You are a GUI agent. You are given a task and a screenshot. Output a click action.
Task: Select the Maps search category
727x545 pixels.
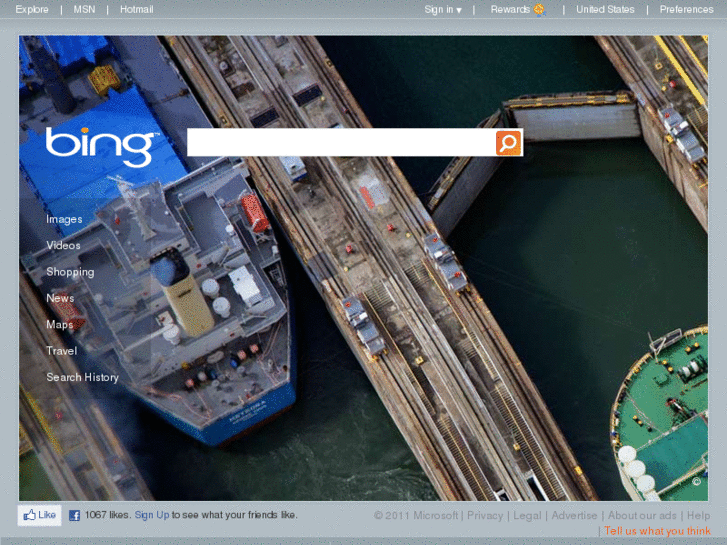pos(59,325)
